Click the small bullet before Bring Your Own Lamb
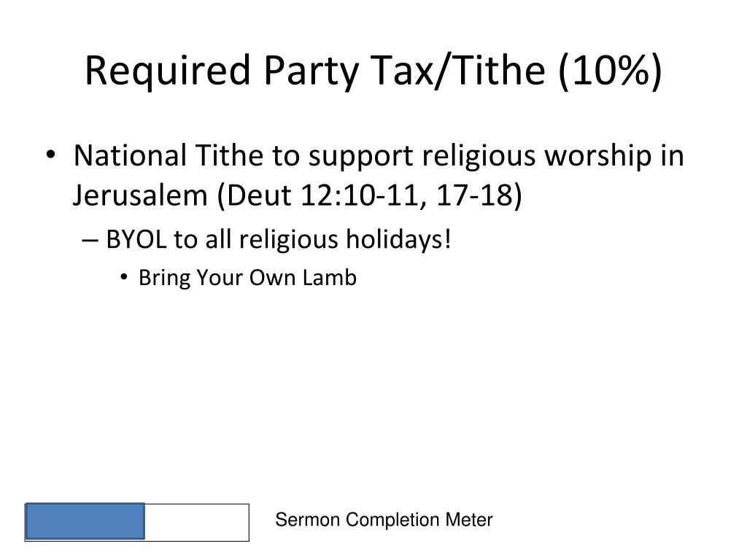The height and width of the screenshot is (560, 747). point(124,277)
